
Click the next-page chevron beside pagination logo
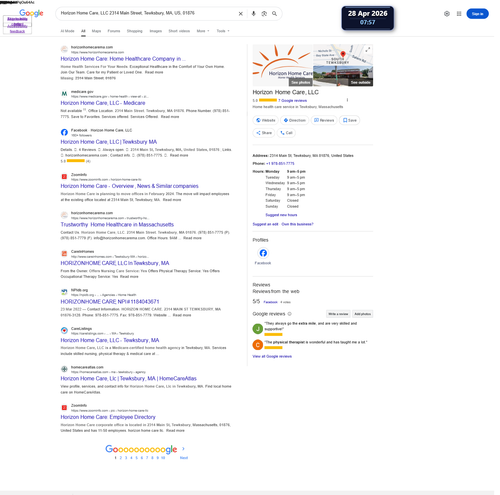(183, 449)
